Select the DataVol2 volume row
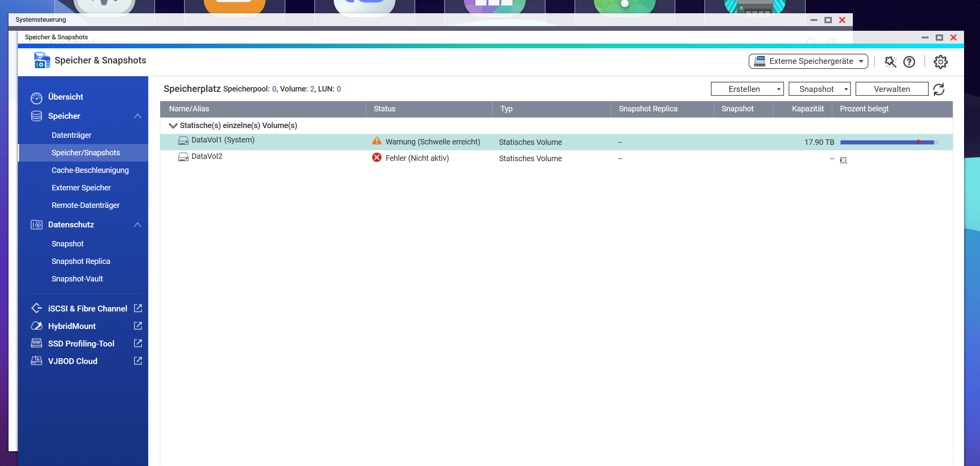 pyautogui.click(x=207, y=157)
